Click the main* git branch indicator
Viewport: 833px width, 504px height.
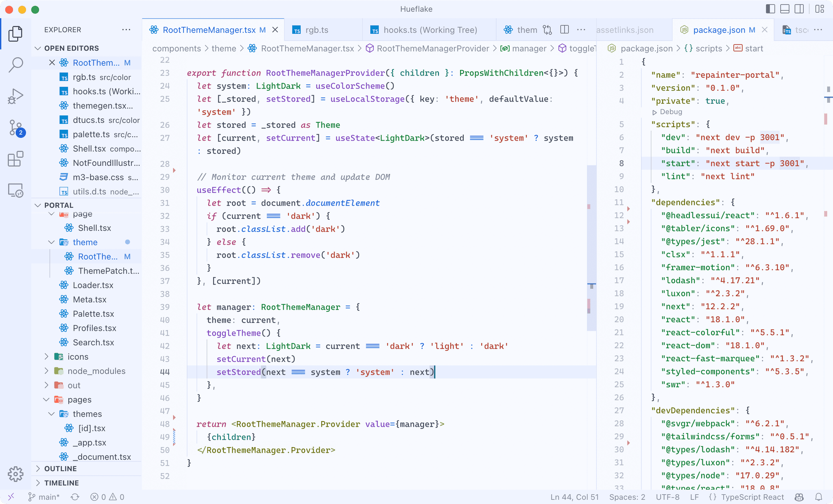click(44, 497)
